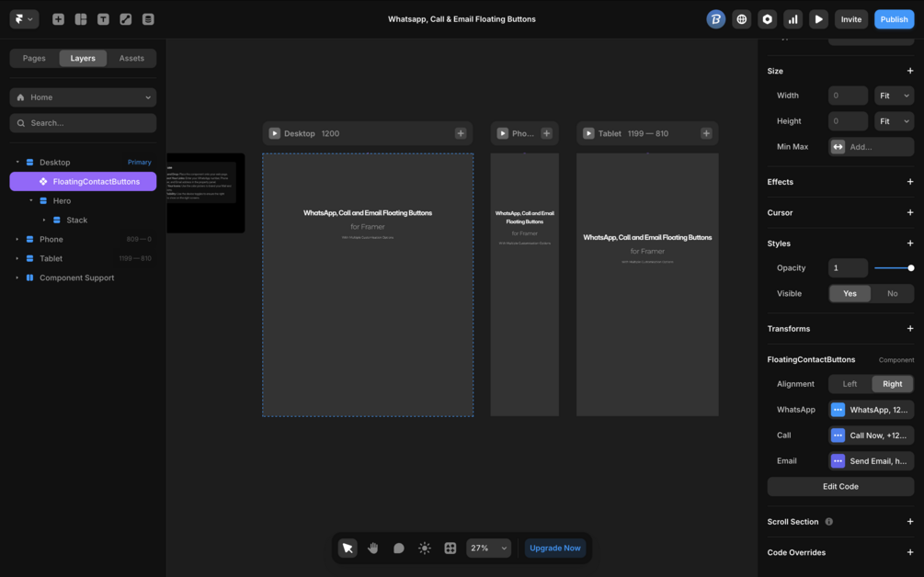Set Visible to Yes
The height and width of the screenshot is (577, 924).
[x=850, y=293]
